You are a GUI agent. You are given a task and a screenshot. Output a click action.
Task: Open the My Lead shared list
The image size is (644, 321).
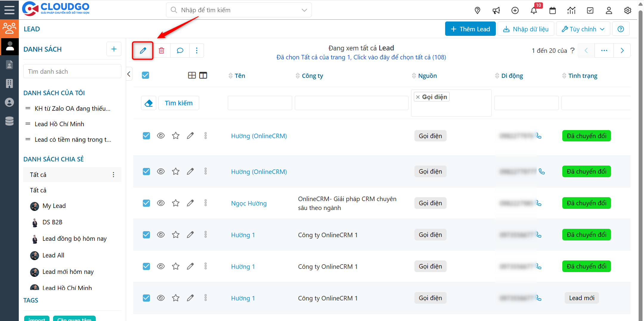coord(54,206)
